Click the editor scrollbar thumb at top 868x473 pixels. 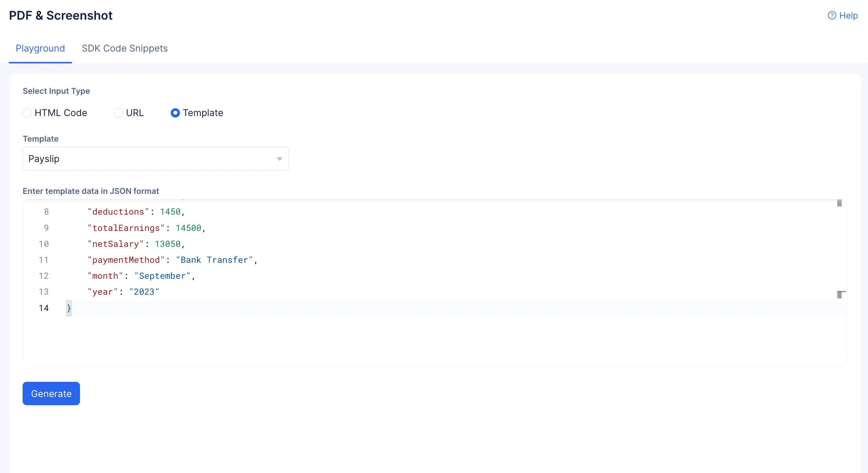click(x=839, y=203)
